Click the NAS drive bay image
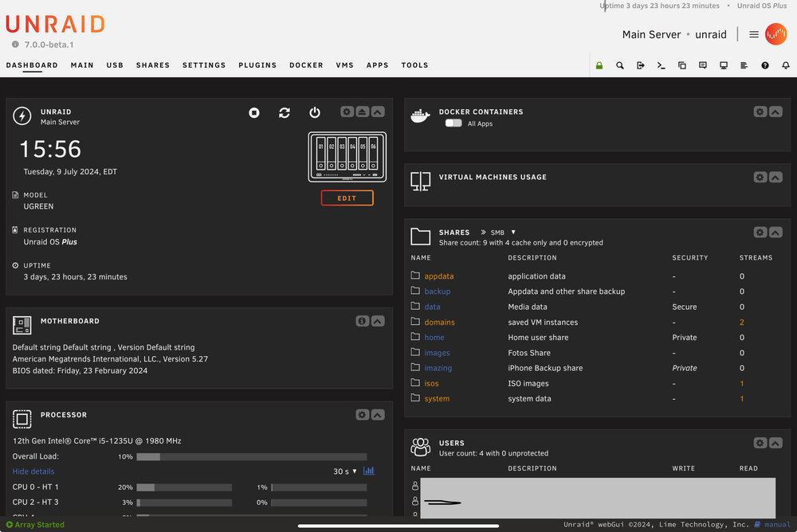 click(347, 157)
